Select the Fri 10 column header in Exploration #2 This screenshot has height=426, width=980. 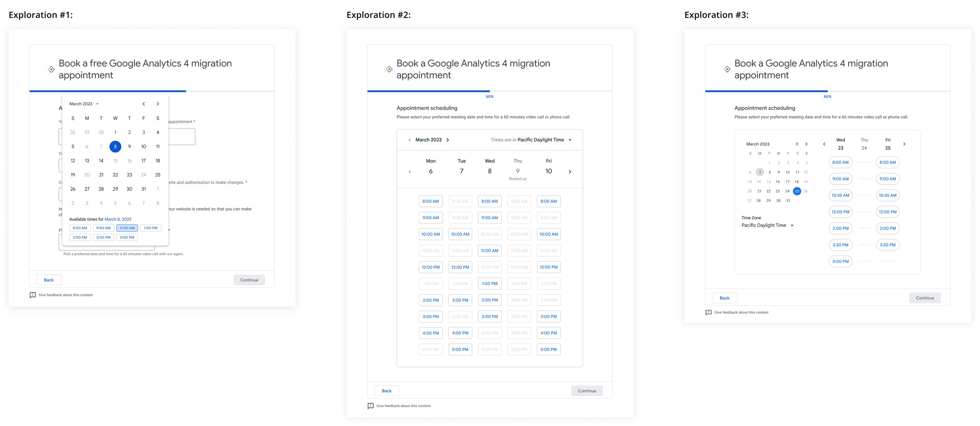click(549, 167)
